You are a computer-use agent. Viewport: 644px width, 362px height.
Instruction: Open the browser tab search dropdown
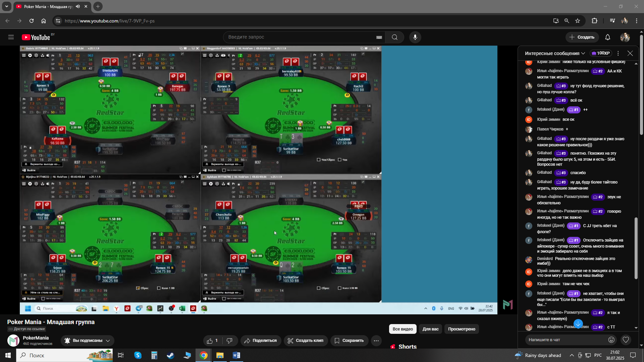click(6, 6)
